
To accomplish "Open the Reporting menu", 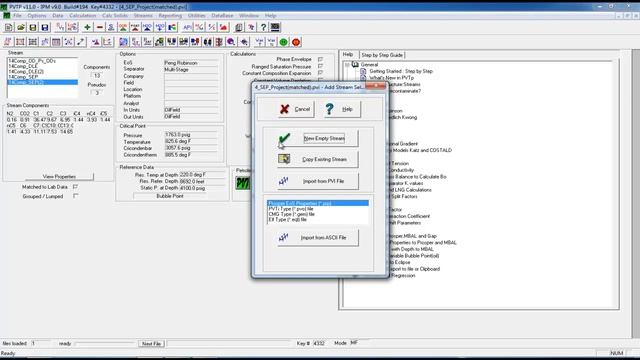I will pyautogui.click(x=170, y=16).
